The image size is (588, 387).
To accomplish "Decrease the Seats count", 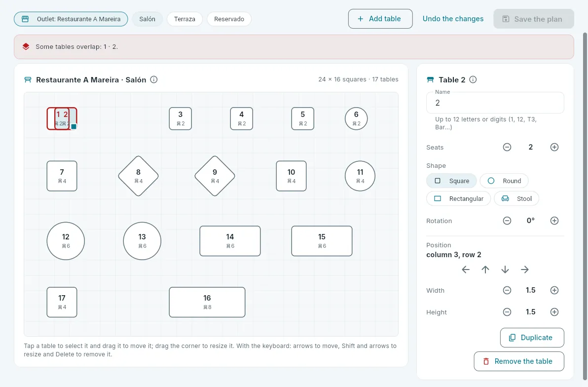I will 507,147.
